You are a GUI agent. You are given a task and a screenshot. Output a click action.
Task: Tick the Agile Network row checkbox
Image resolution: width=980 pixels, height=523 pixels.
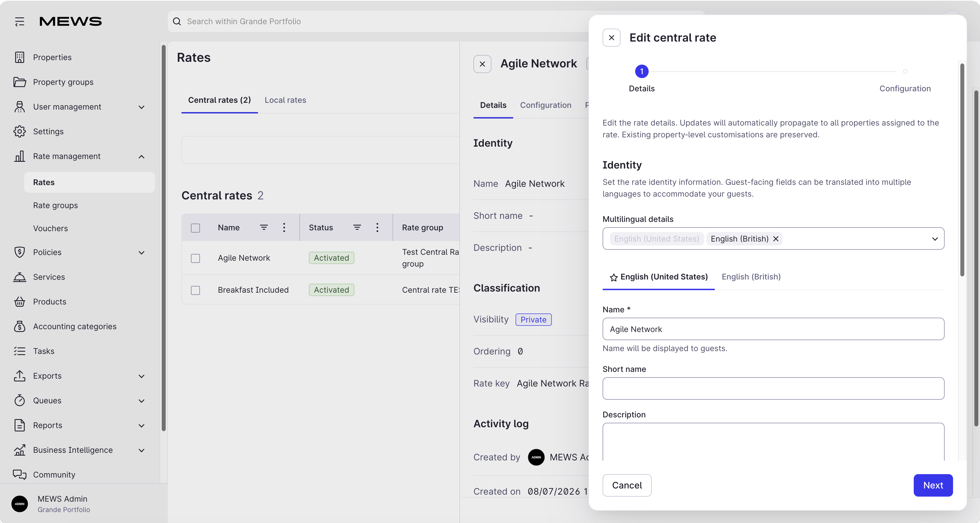pos(195,258)
